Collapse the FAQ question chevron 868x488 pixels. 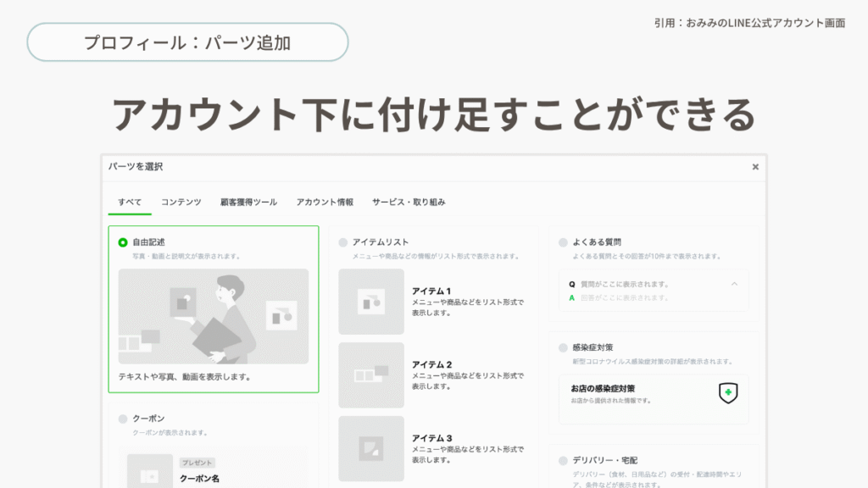coord(734,284)
